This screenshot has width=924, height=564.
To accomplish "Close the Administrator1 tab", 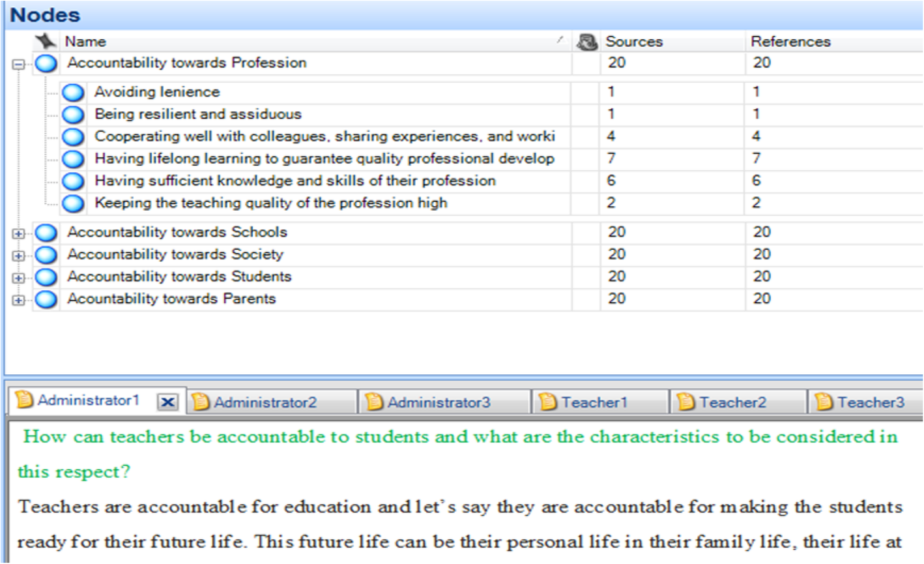I will pyautogui.click(x=167, y=402).
